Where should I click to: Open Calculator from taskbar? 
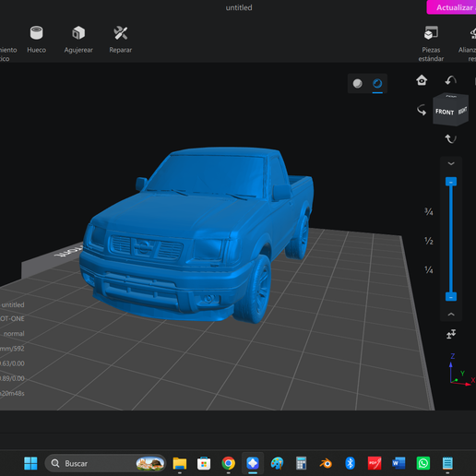[301, 463]
